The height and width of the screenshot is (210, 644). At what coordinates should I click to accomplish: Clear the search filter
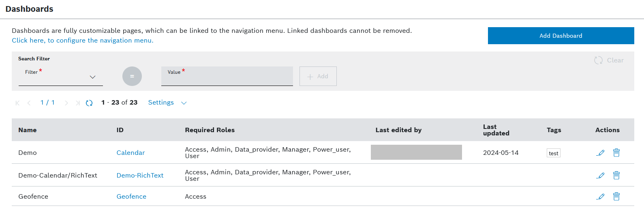609,60
